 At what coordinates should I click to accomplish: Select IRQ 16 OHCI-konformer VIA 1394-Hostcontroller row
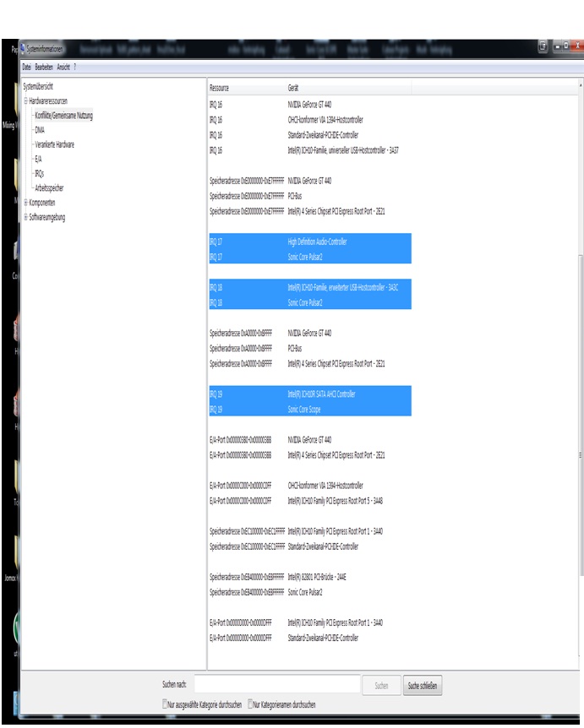tap(310, 120)
